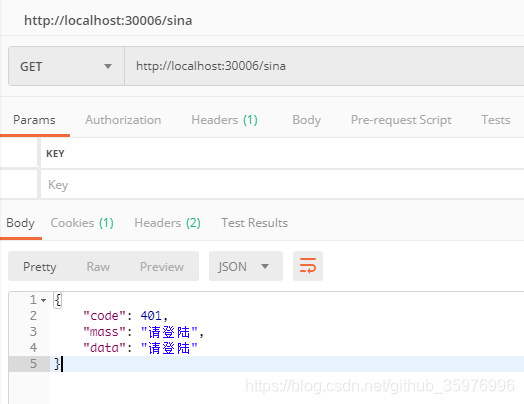Open the request Body tab
524x404 pixels.
point(306,120)
